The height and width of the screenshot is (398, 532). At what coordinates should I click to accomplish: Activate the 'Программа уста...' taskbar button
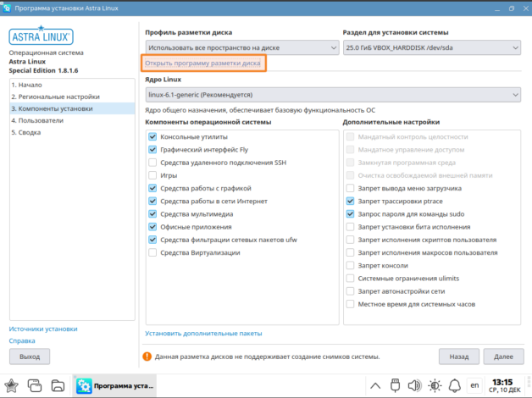tap(114, 386)
